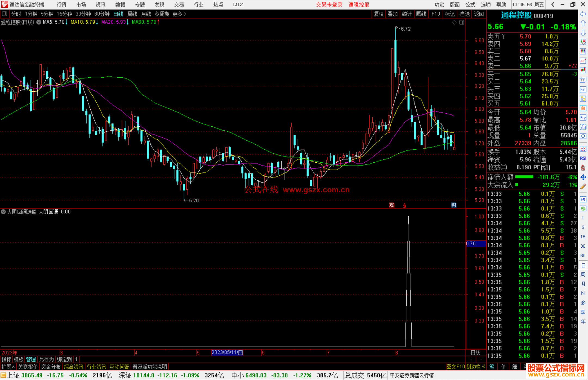This screenshot has height=380, width=588.
Task: Click the 另存为 button in indicator bar
Action: 47,359
